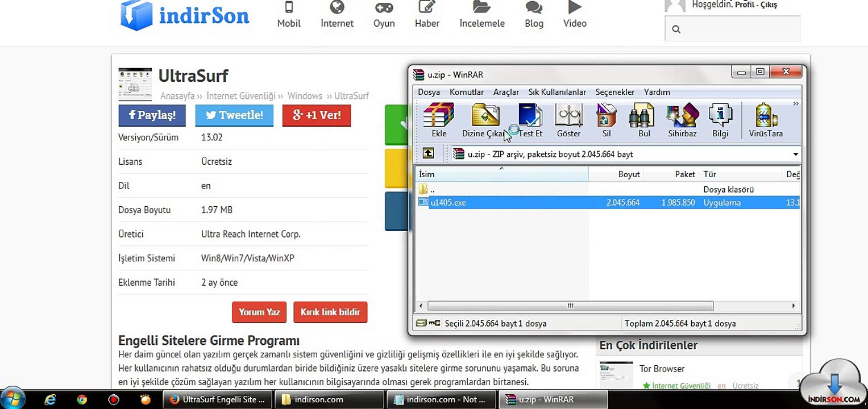Sort files by the Boyut column header
The image size is (868, 409).
(616, 174)
